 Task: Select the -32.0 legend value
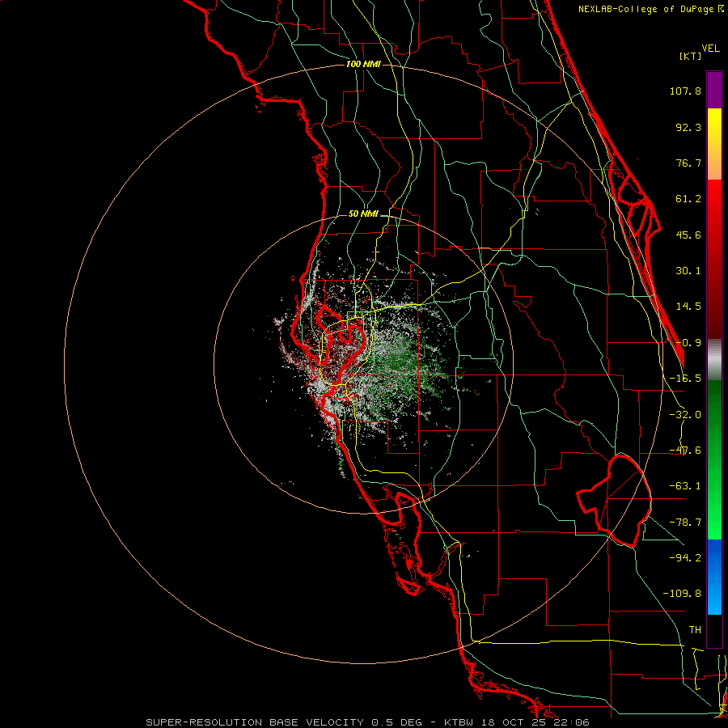click(685, 415)
